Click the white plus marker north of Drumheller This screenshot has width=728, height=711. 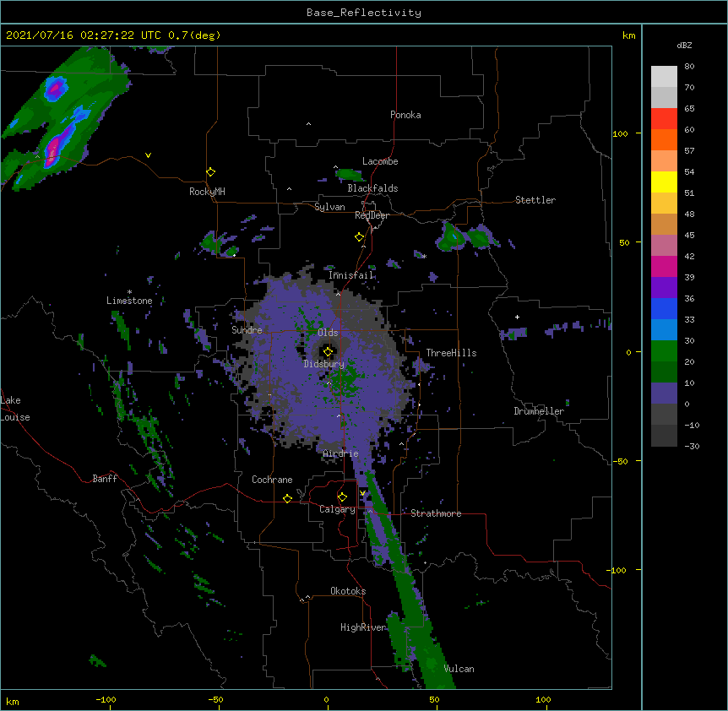click(x=517, y=317)
